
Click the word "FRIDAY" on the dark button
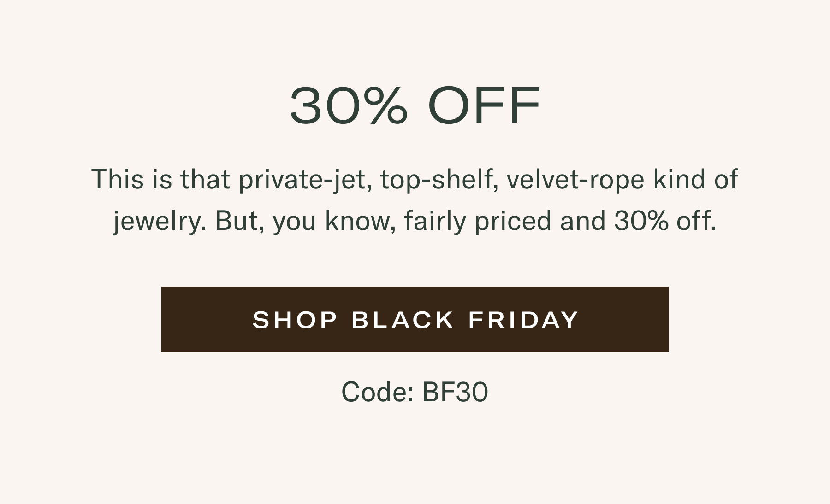pyautogui.click(x=523, y=320)
